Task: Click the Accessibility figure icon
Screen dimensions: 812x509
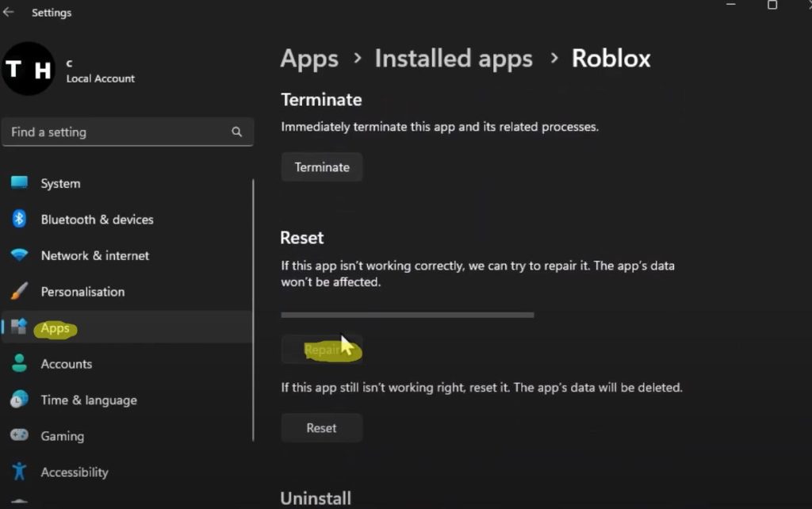Action: point(19,471)
